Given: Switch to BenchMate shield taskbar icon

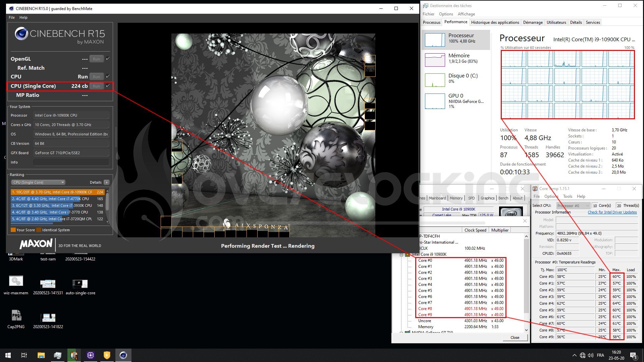Looking at the screenshot, I should pyautogui.click(x=107, y=355).
